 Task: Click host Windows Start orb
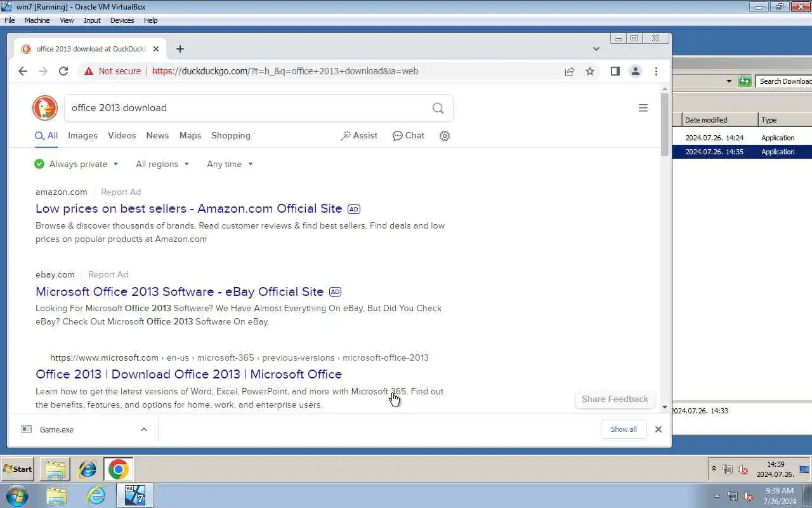pos(16,495)
